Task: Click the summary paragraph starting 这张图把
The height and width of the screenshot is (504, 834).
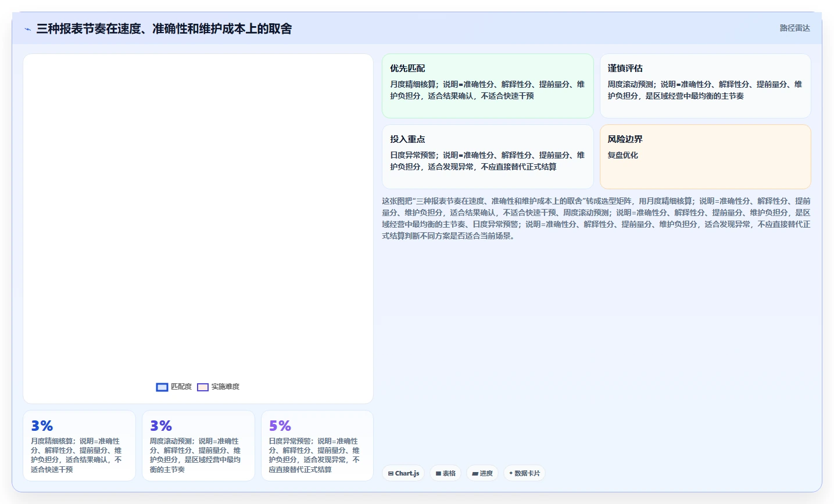Action: tap(596, 218)
